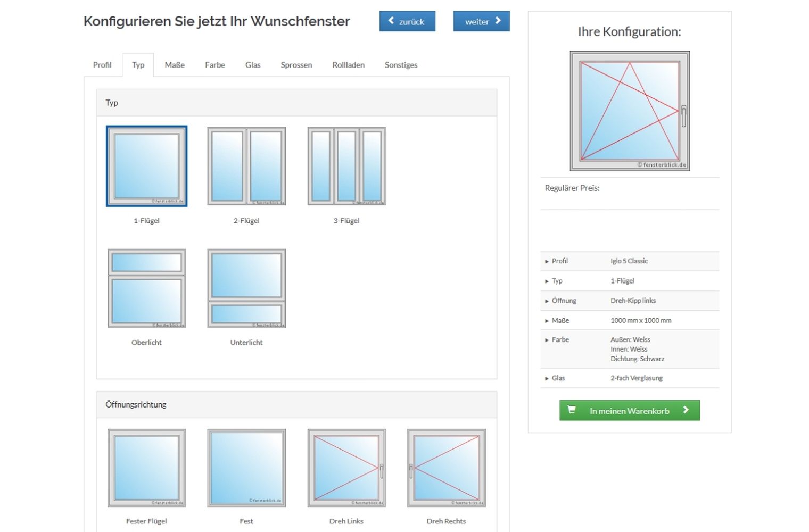Expand the Farbe summary row
Viewport: 809px width, 532px height.
click(x=560, y=339)
